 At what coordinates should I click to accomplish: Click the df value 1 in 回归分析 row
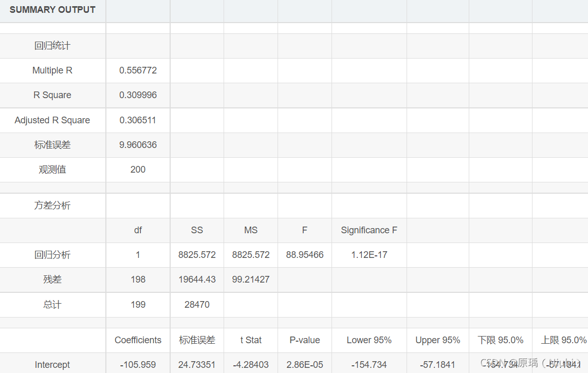138,255
